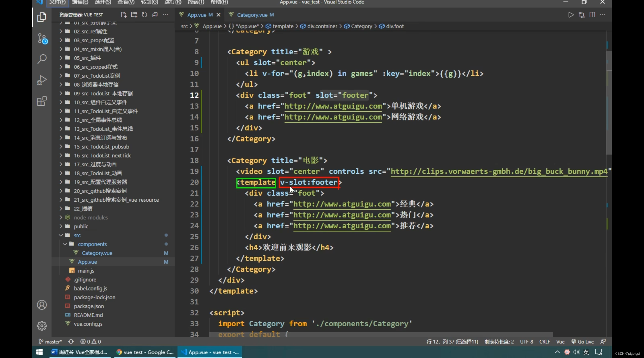The image size is (644, 358).
Task: Open the Run and Debug view
Action: (x=42, y=80)
